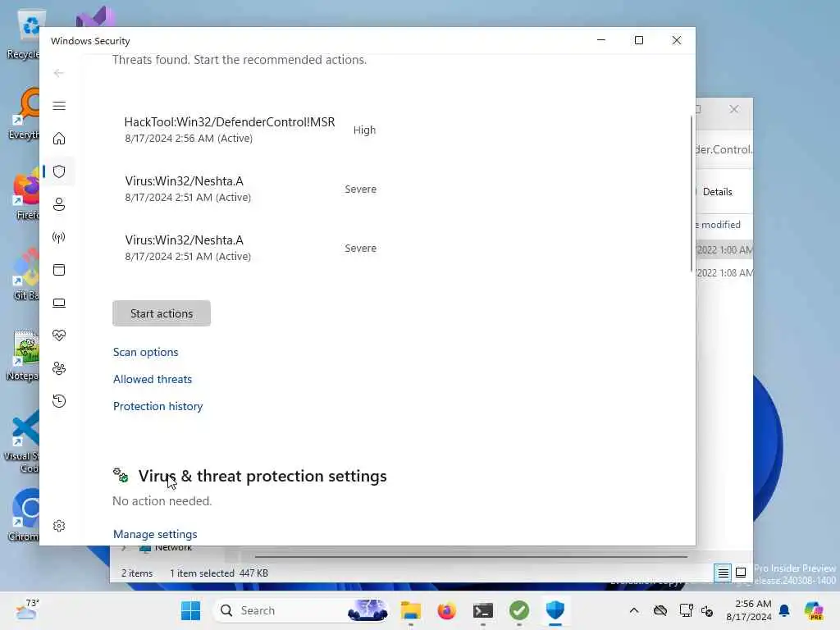This screenshot has width=840, height=630.
Task: Open the Manage settings link
Action: click(x=155, y=534)
